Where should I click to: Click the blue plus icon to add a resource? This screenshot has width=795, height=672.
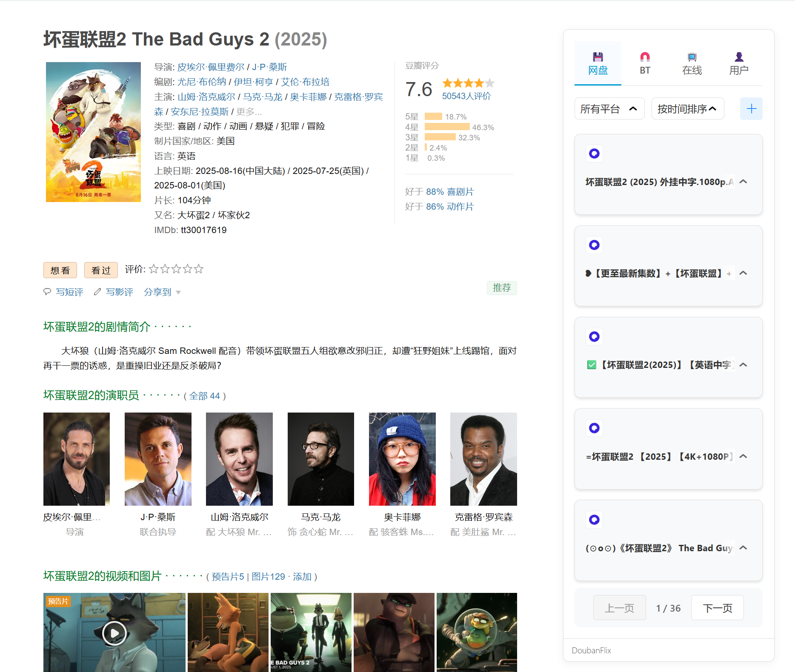751,108
